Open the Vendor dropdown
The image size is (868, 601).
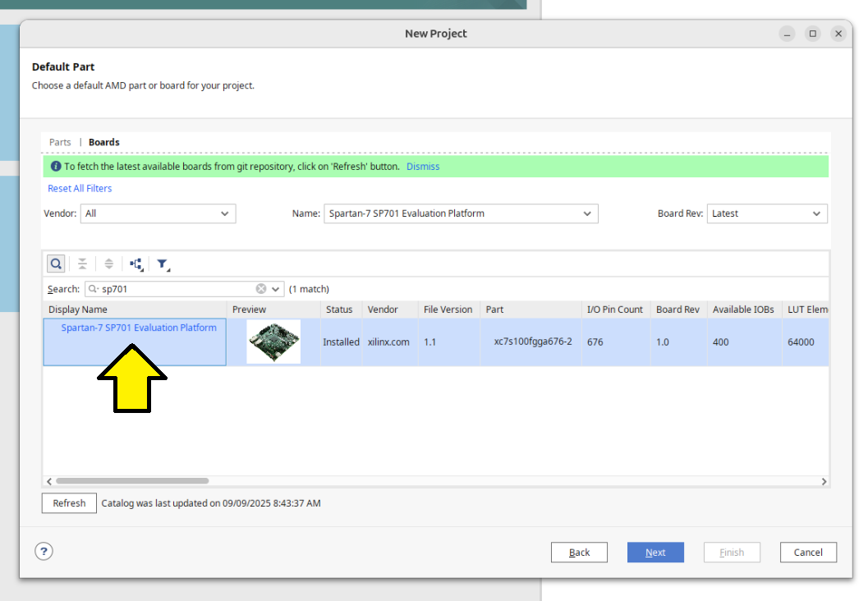click(x=158, y=213)
